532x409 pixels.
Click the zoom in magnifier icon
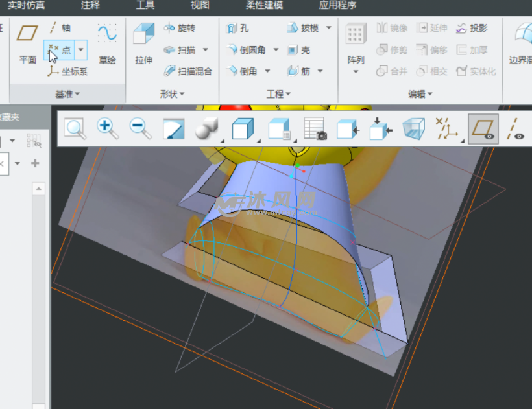[108, 129]
